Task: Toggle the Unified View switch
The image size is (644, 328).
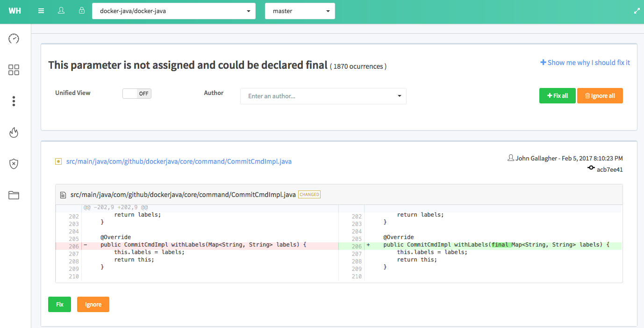Action: [x=137, y=94]
